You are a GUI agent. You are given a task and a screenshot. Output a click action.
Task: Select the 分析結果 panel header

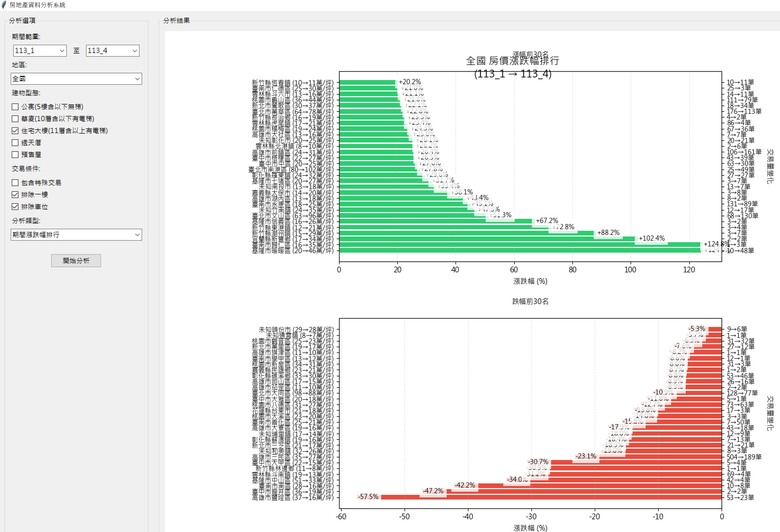[x=177, y=20]
